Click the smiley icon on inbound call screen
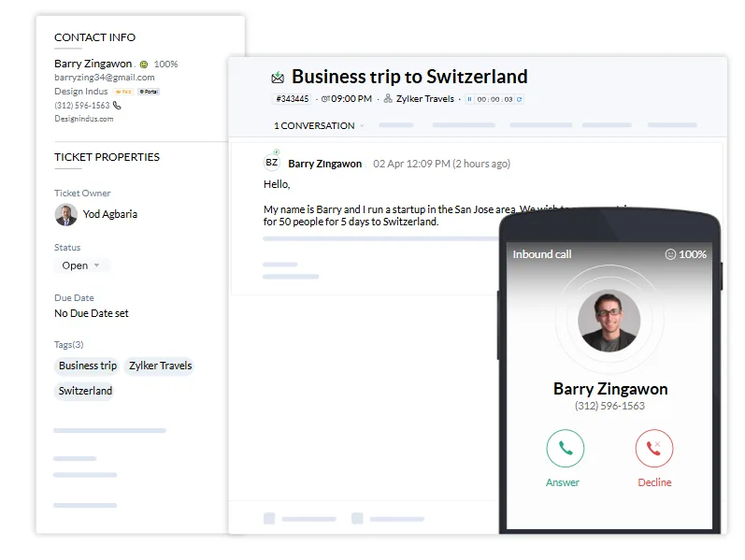The image size is (745, 560). pos(670,254)
